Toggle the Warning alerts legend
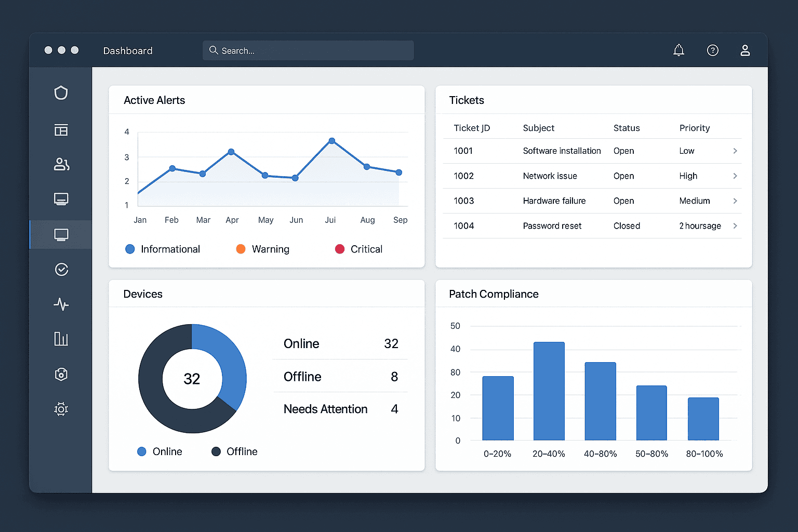 [x=263, y=249]
